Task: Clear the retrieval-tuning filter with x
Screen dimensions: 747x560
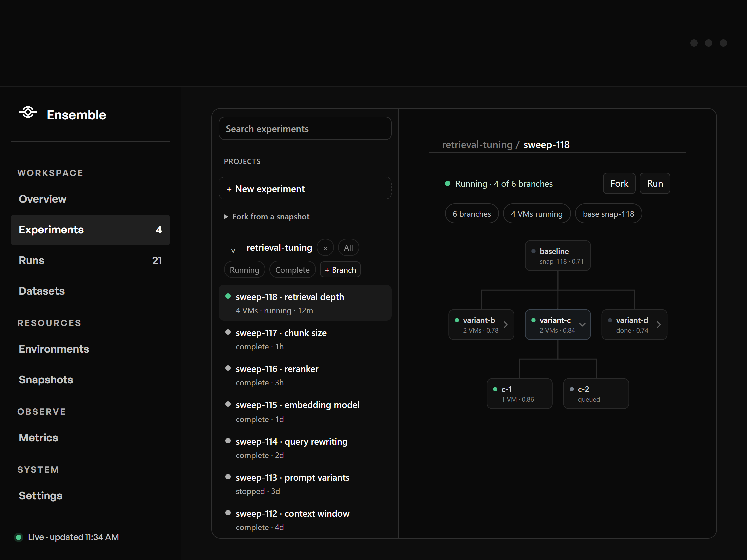Action: (x=325, y=248)
